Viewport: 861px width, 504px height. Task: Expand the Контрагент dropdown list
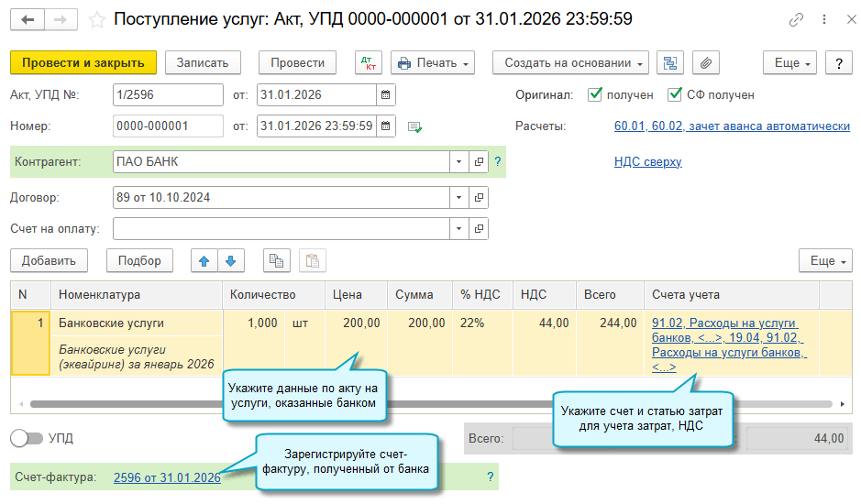click(459, 162)
